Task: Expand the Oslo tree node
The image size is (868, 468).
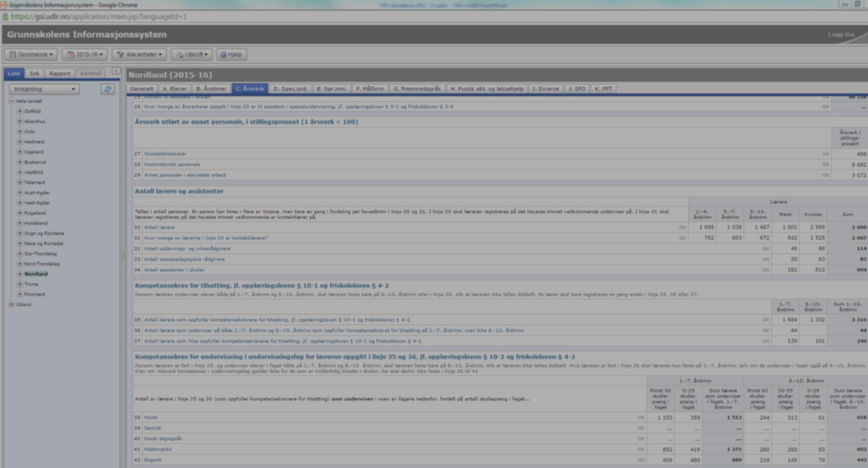Action: pyautogui.click(x=19, y=131)
